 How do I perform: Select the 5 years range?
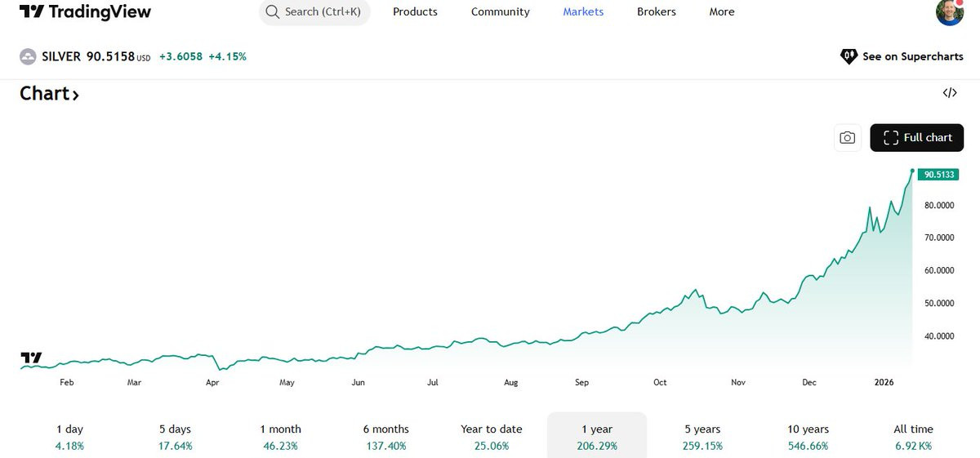[x=702, y=437]
